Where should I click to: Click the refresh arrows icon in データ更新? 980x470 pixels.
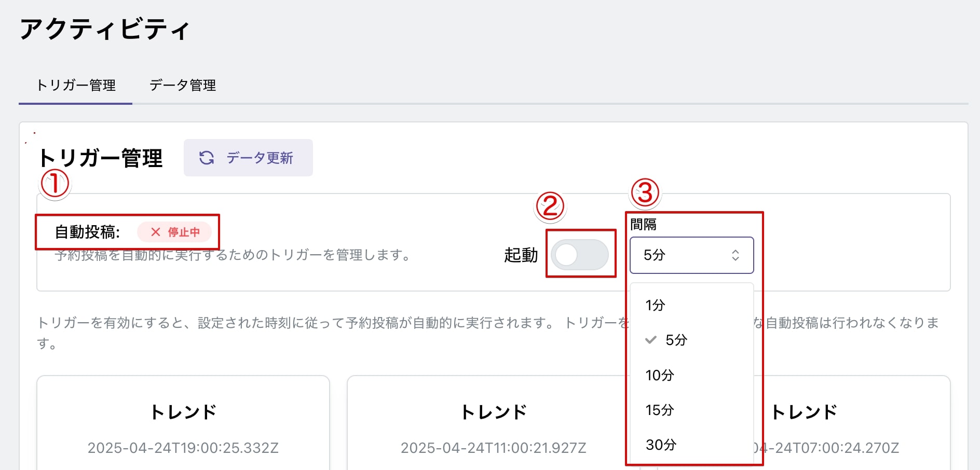[207, 158]
